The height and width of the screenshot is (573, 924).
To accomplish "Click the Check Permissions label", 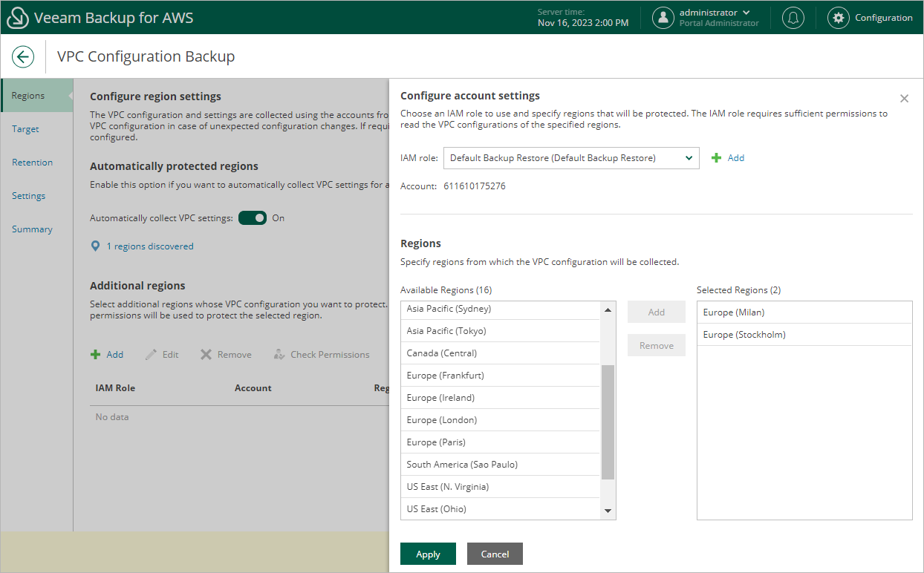I will 330,355.
